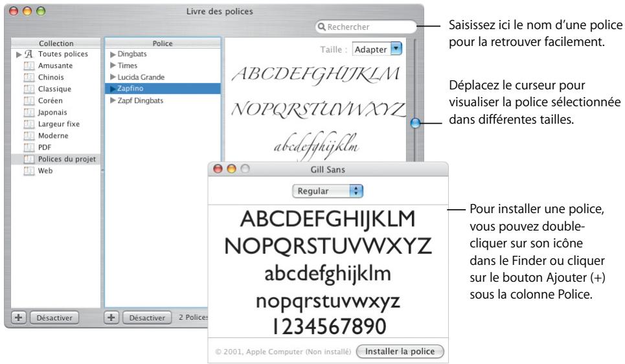Click the Classique collection icon
The image size is (625, 364).
[28, 89]
